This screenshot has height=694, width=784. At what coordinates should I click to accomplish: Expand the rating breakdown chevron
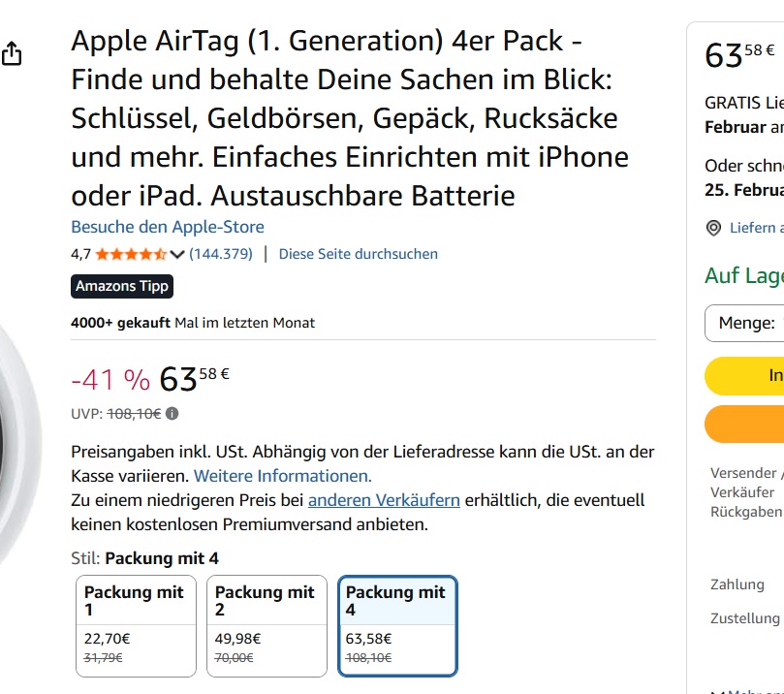tap(176, 254)
